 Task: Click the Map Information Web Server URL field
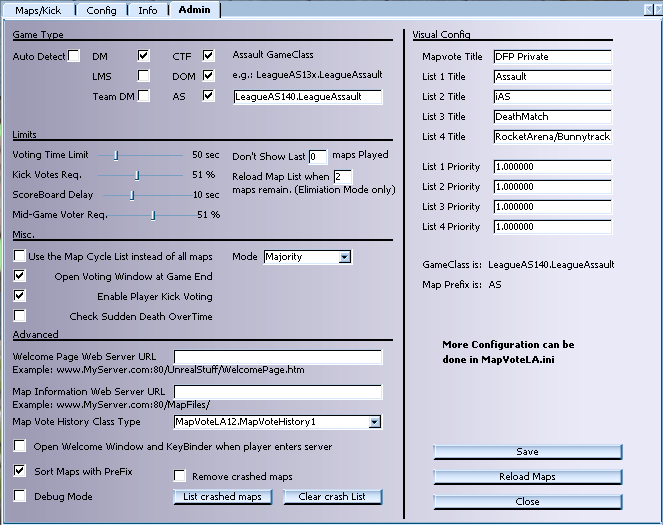pyautogui.click(x=278, y=392)
